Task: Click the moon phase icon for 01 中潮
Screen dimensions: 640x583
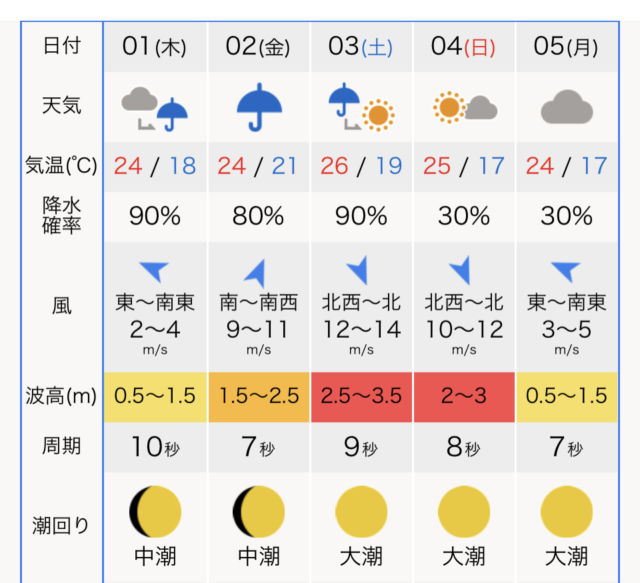Action: [155, 511]
